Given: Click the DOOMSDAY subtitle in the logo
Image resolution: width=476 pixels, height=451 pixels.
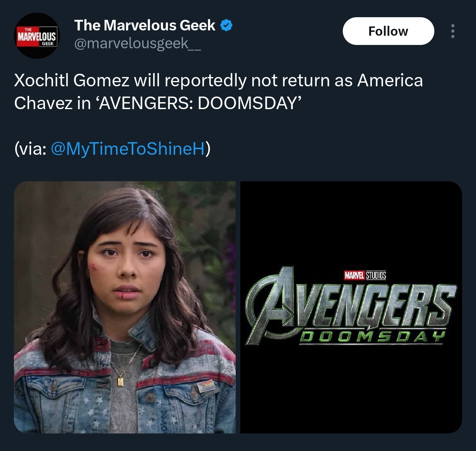Looking at the screenshot, I should click(x=371, y=337).
